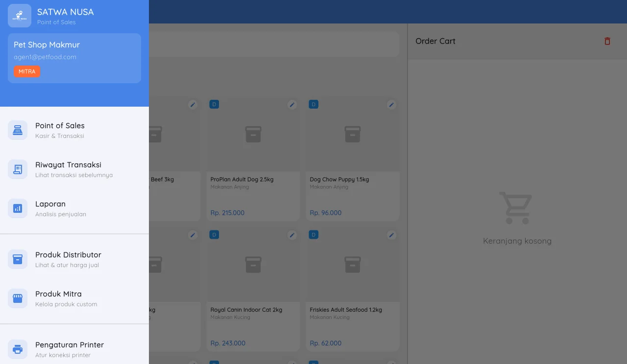
Task: Click the Rp. 62.000 price
Action: tap(326, 343)
